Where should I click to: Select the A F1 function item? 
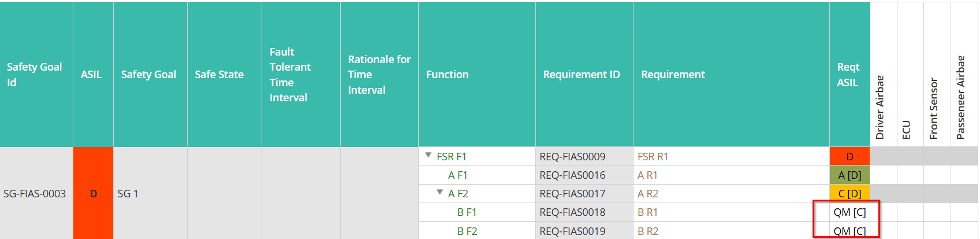tap(458, 175)
